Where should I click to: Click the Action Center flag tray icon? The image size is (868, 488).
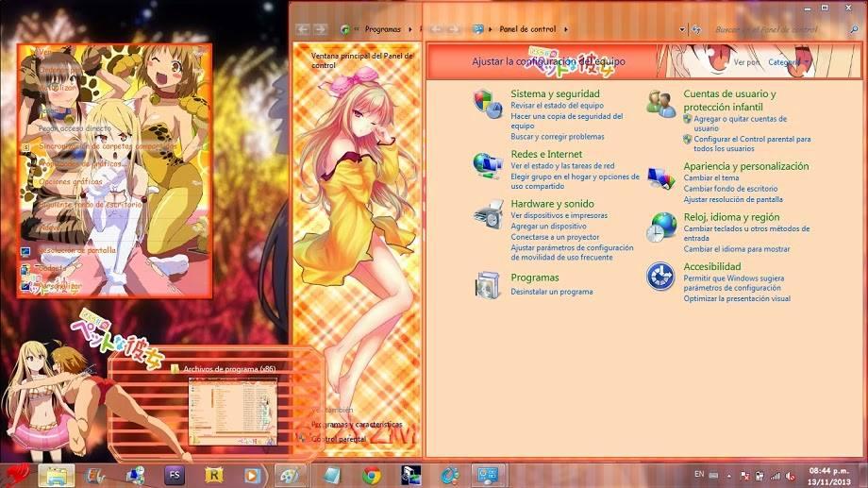(745, 476)
